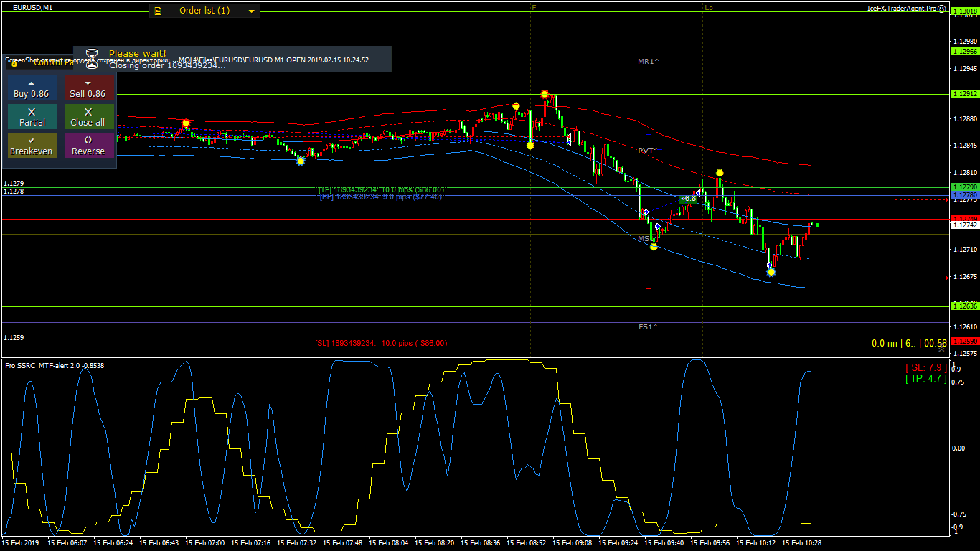Click the Close all button
980x551 pixels.
click(x=88, y=117)
